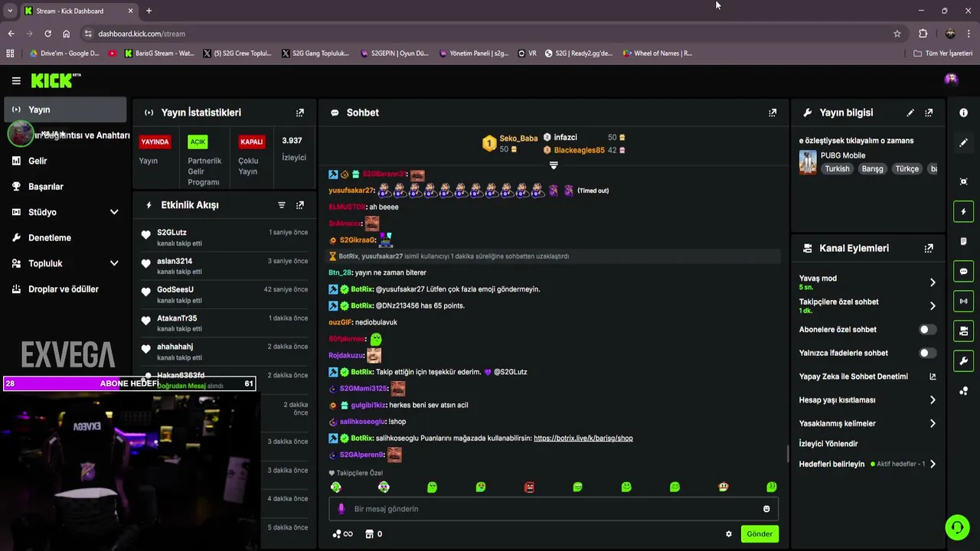Click the info icon in right sidebar
980x551 pixels.
964,112
